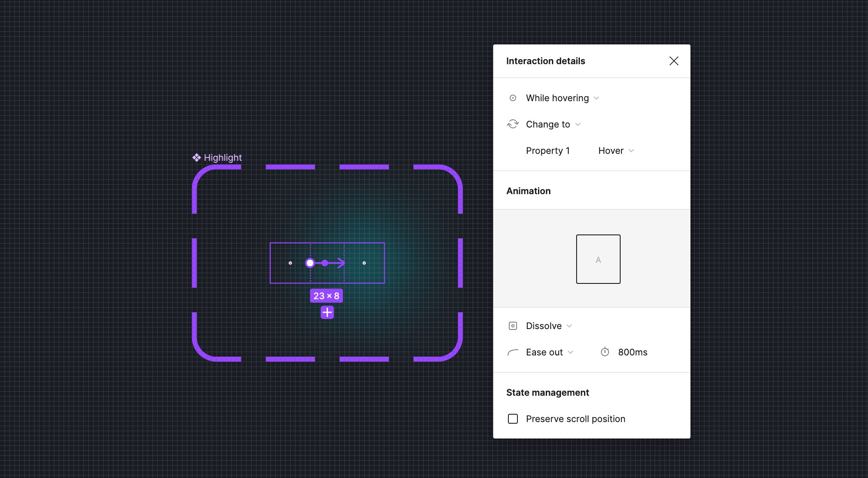Image resolution: width=868 pixels, height=478 pixels.
Task: Click the While hovering trigger icon
Action: point(512,98)
